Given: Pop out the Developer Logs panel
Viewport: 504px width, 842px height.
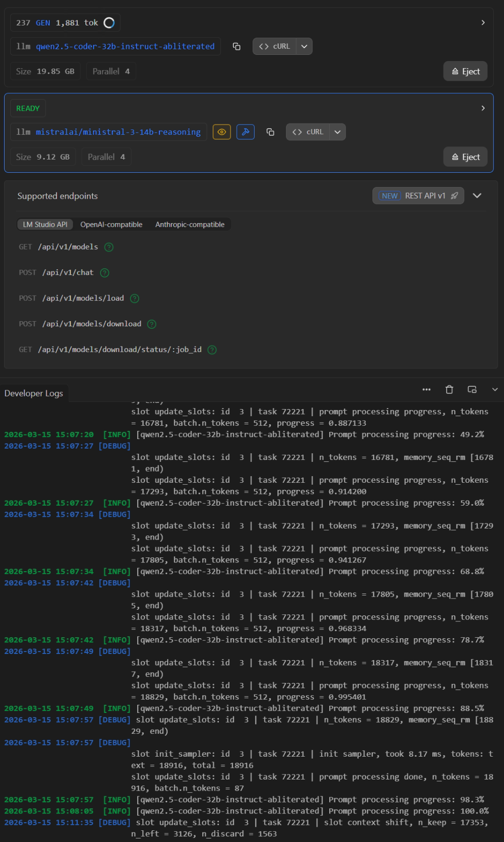Looking at the screenshot, I should click(472, 390).
